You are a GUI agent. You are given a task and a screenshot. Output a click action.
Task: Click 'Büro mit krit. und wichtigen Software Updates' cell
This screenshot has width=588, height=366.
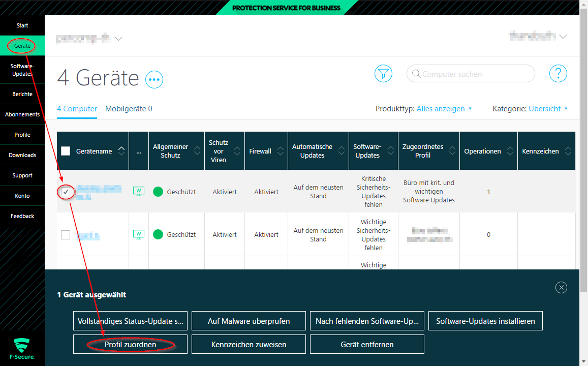coord(428,191)
